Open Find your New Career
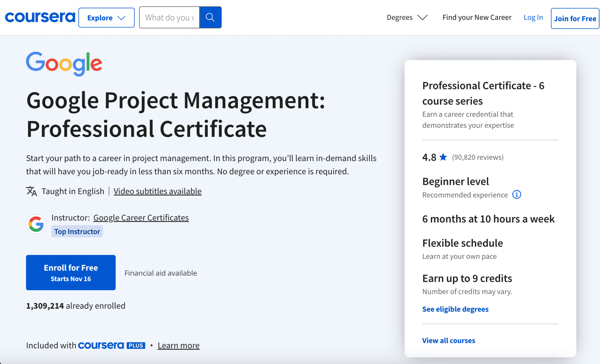600x364 pixels. tap(477, 17)
